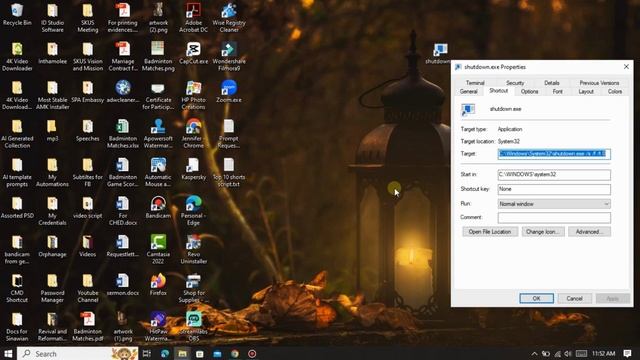
Task: Select the Automatic Mouse app icon
Action: (158, 172)
